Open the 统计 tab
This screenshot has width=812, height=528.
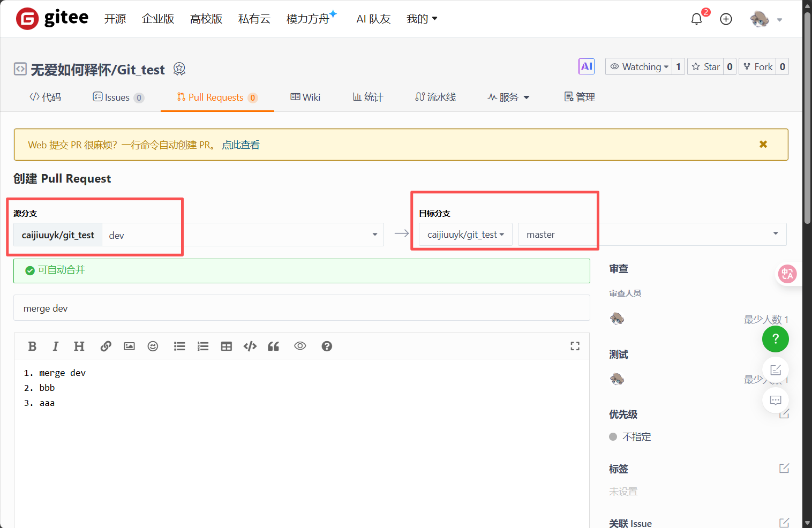pos(368,97)
